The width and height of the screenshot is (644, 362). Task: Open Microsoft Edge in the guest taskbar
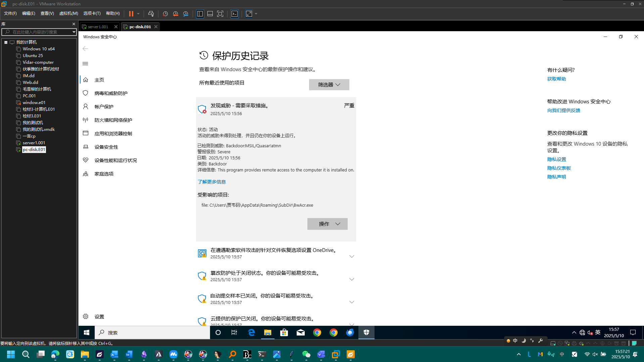tap(251, 332)
